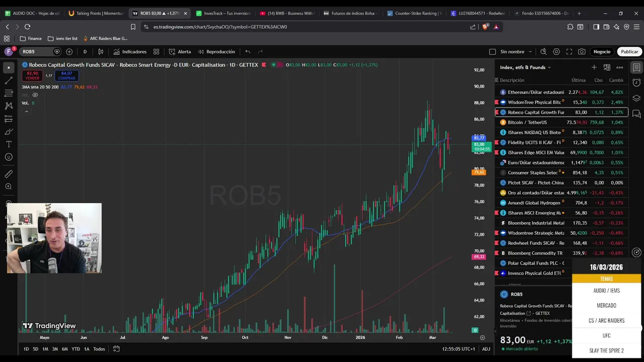The image size is (644, 362).
Task: Open the object tree layers icon
Action: (636, 98)
